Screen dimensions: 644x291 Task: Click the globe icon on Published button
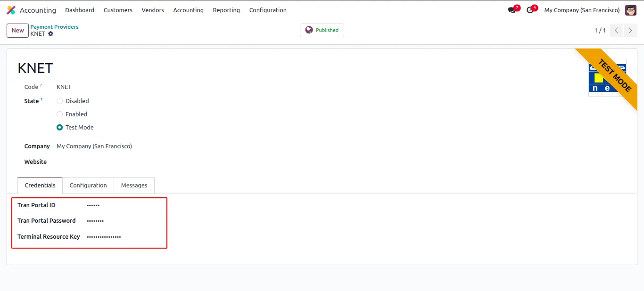coord(309,30)
